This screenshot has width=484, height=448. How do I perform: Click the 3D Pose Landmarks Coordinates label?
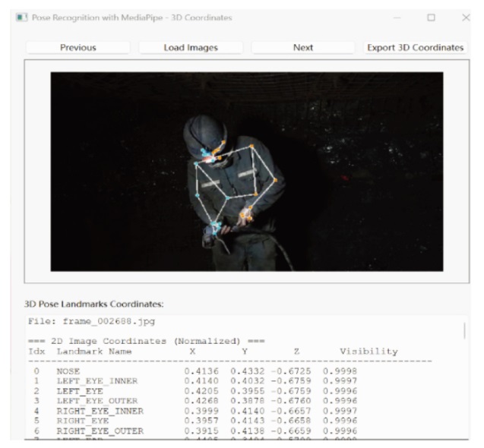94,304
